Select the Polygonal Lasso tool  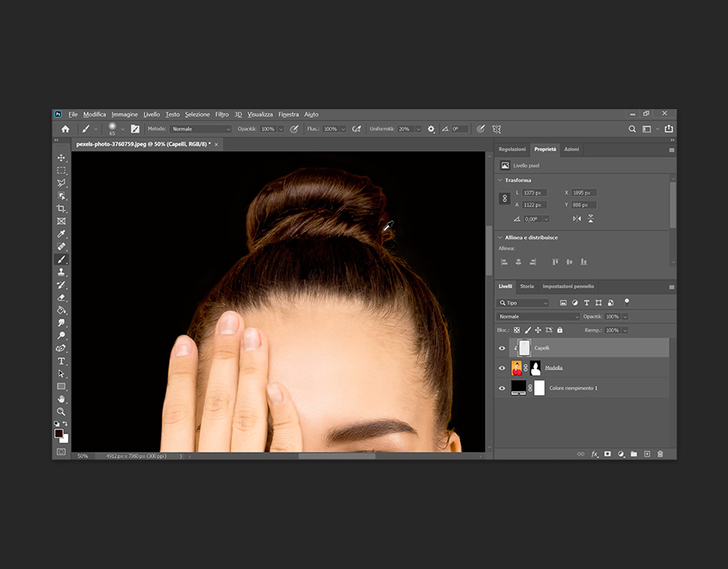click(x=61, y=183)
